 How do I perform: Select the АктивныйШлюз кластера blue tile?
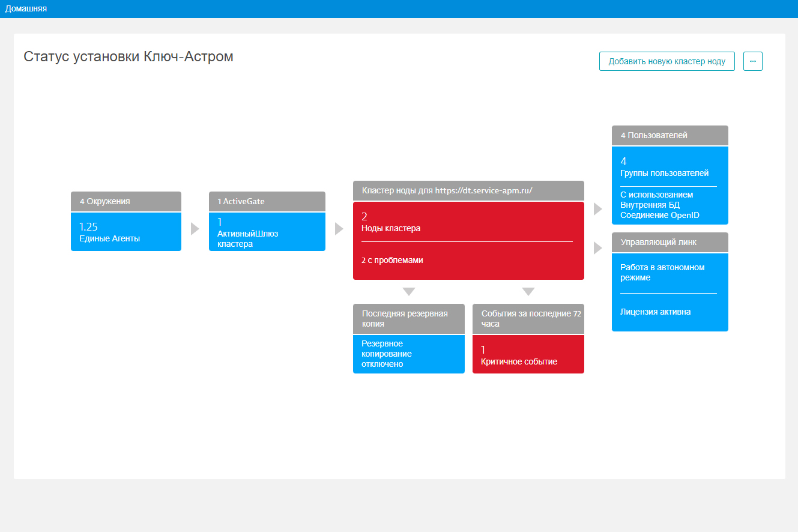267,234
